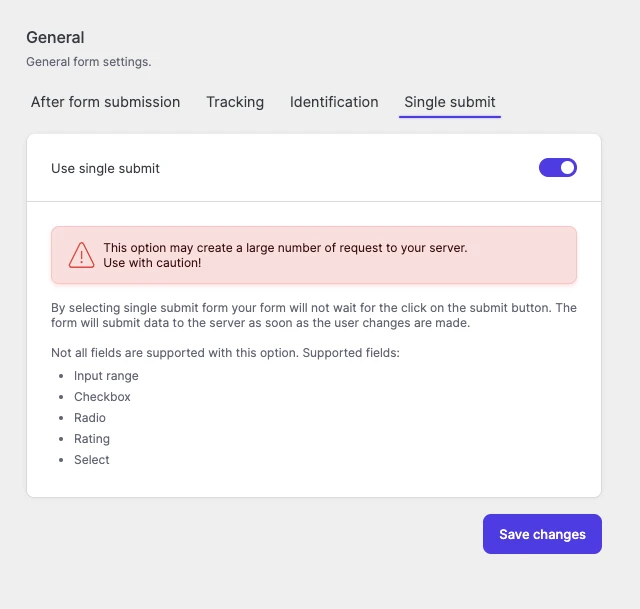Click the Radio entry in supported fields

tap(90, 418)
